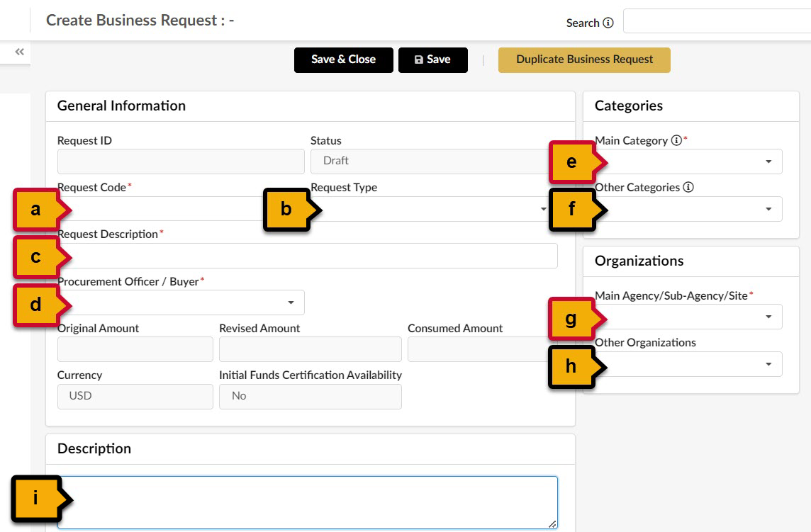This screenshot has width=811, height=532.
Task: Open the Procurement Officer / Buyer dropdown
Action: tap(181, 302)
